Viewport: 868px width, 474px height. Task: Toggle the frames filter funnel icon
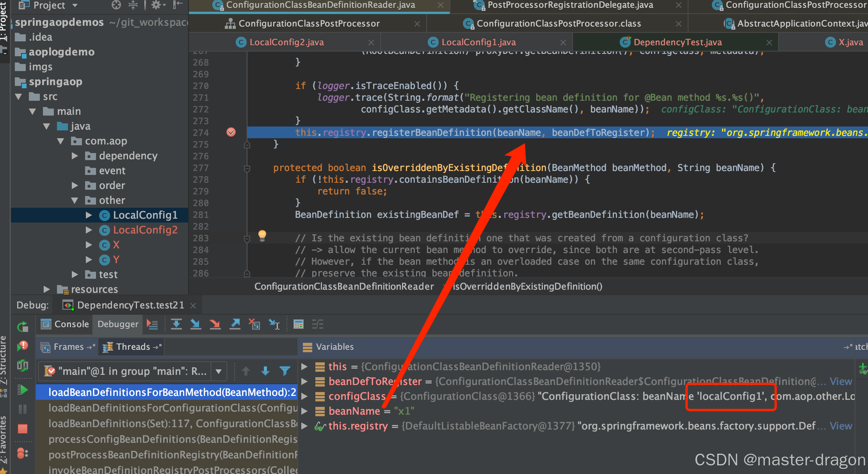pyautogui.click(x=285, y=371)
